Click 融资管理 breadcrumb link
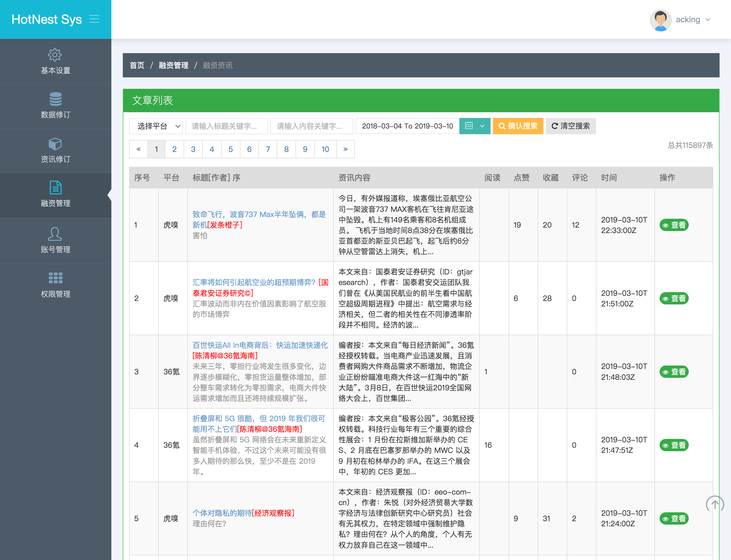This screenshot has width=731, height=560. pyautogui.click(x=173, y=65)
